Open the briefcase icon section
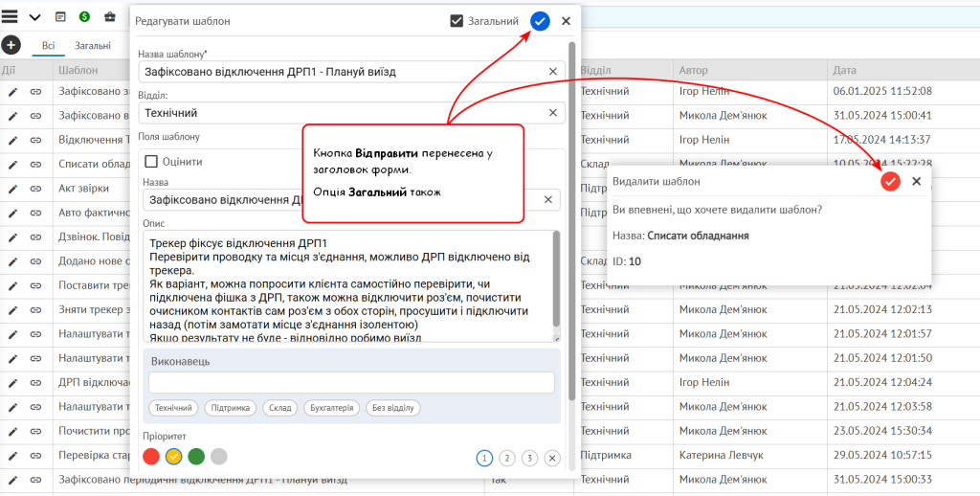 coord(109,17)
